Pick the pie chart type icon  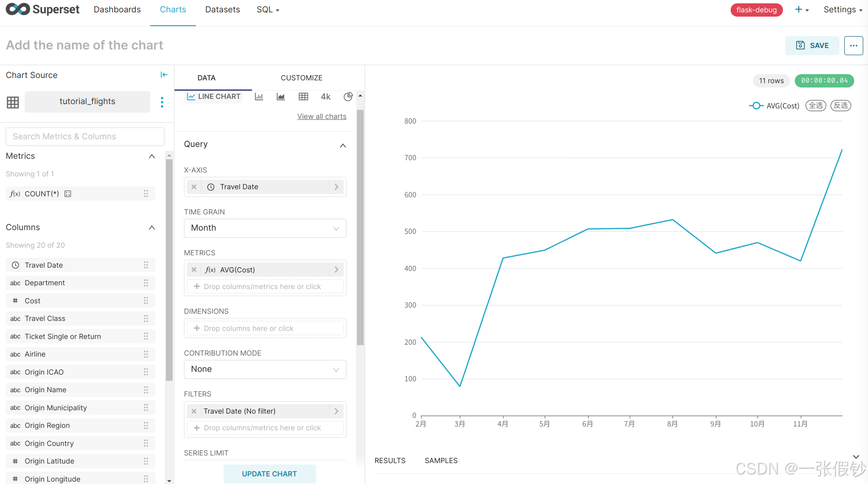[348, 97]
